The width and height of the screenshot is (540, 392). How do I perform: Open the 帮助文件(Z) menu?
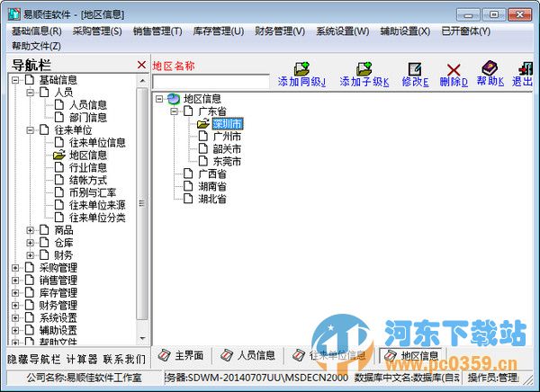[x=36, y=46]
